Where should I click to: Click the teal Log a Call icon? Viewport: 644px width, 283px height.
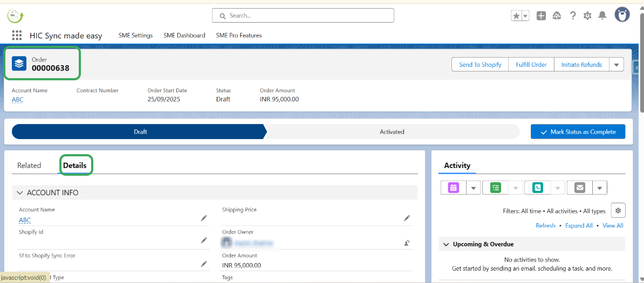[x=538, y=188]
